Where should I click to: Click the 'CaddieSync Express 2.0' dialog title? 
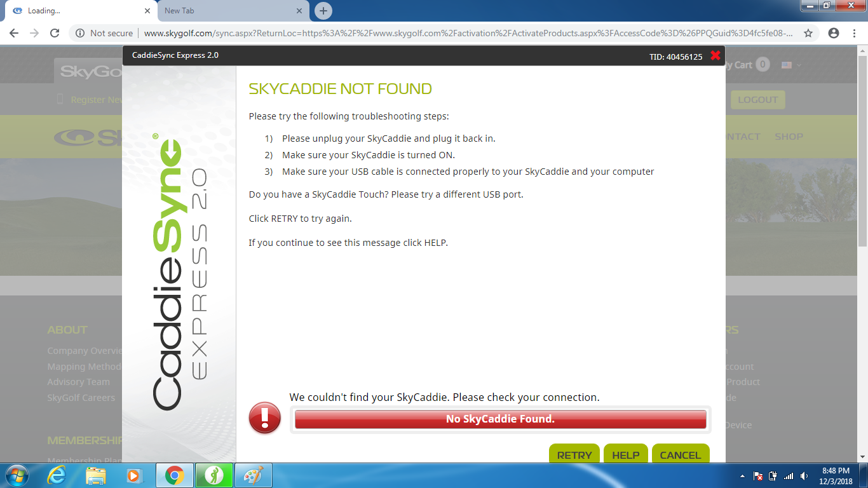point(175,55)
